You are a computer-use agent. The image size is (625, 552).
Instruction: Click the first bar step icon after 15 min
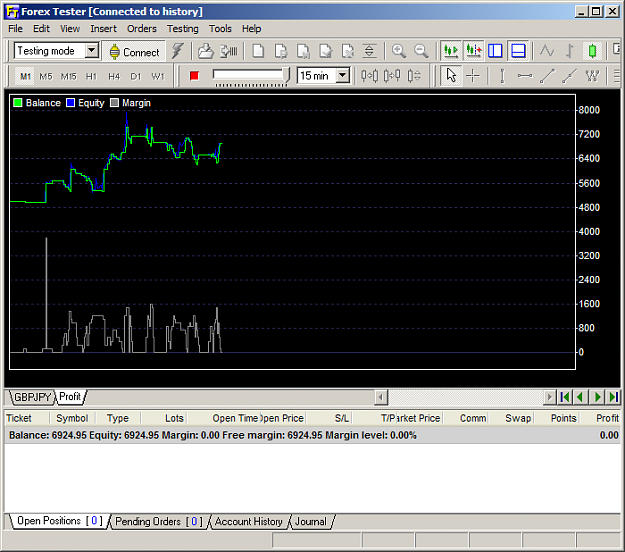tap(369, 76)
